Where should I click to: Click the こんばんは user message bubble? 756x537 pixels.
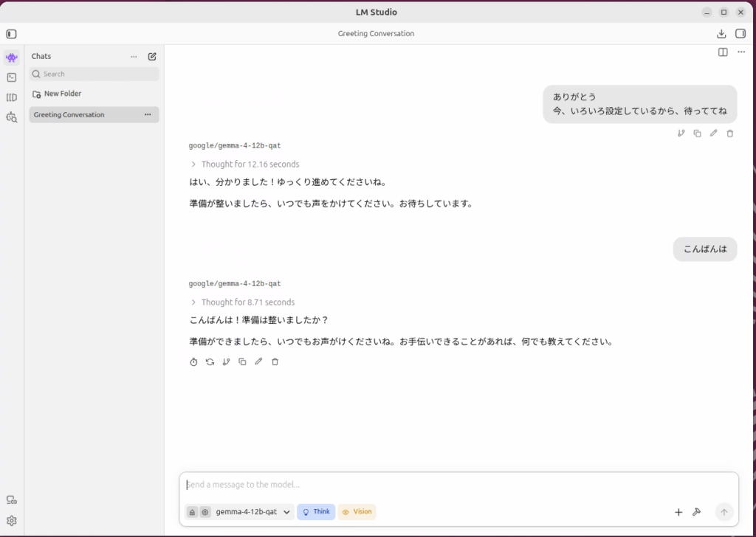705,249
